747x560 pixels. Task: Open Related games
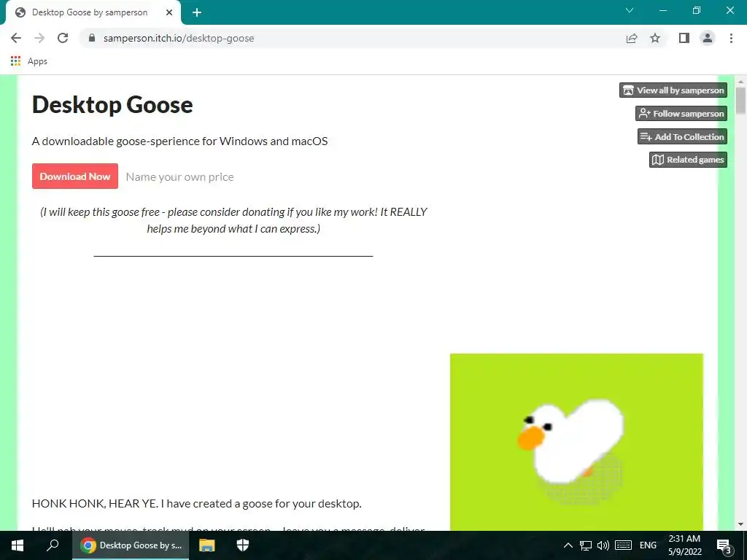[688, 160]
